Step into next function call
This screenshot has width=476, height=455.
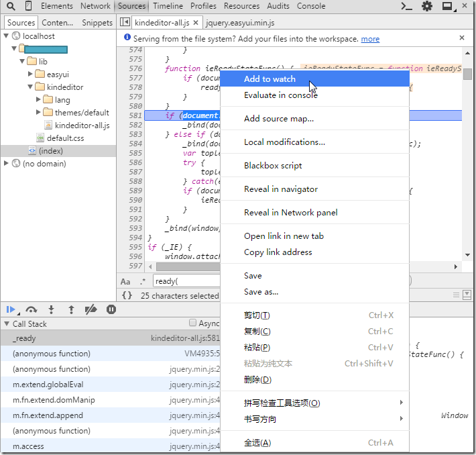tap(52, 309)
